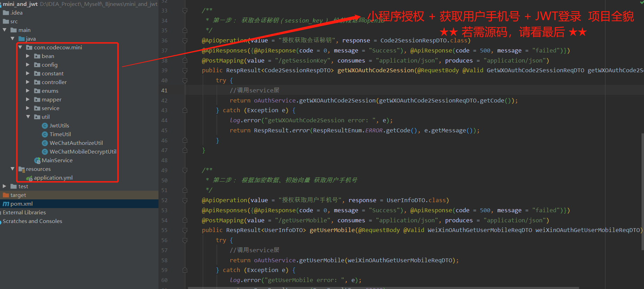
Task: Click the config package folder icon
Action: point(37,65)
